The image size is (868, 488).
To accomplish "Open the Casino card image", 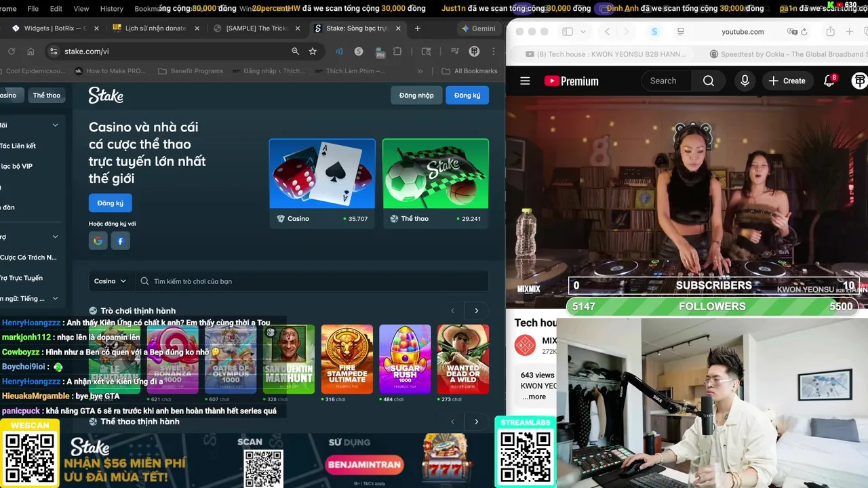I will click(x=322, y=174).
